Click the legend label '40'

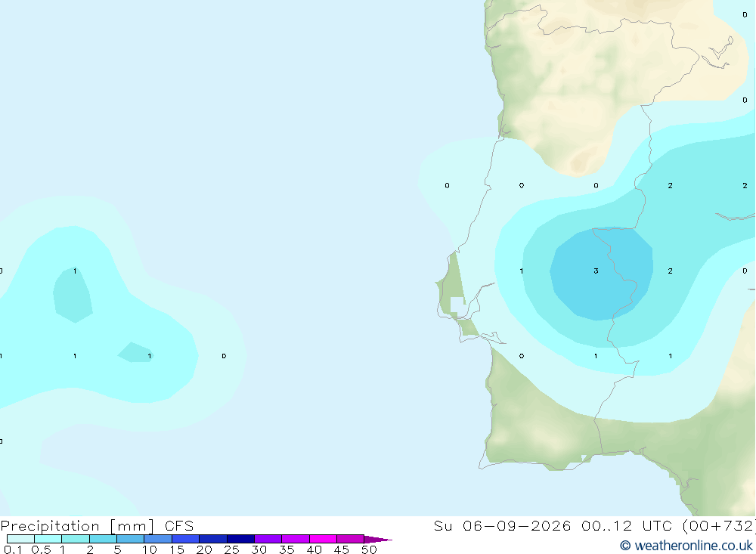point(314,549)
